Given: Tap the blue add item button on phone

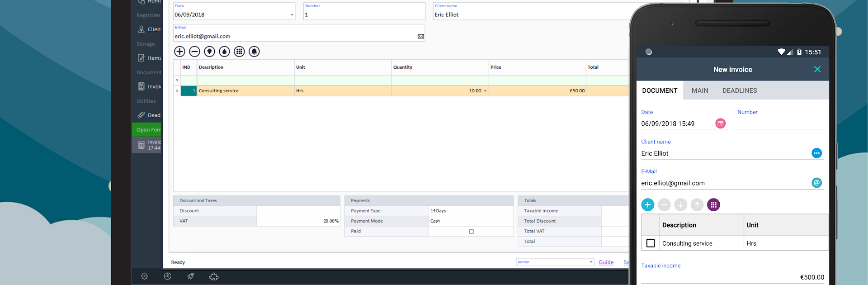Looking at the screenshot, I should click(647, 205).
